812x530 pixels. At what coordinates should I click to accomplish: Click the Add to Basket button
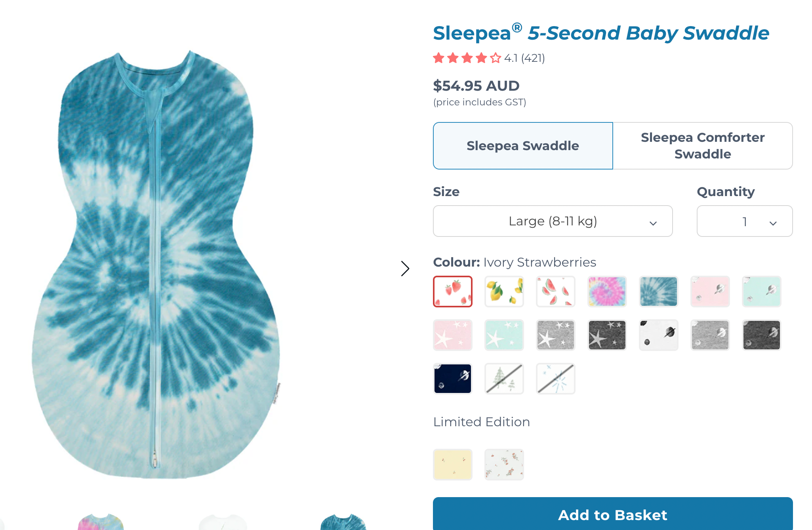click(x=612, y=515)
